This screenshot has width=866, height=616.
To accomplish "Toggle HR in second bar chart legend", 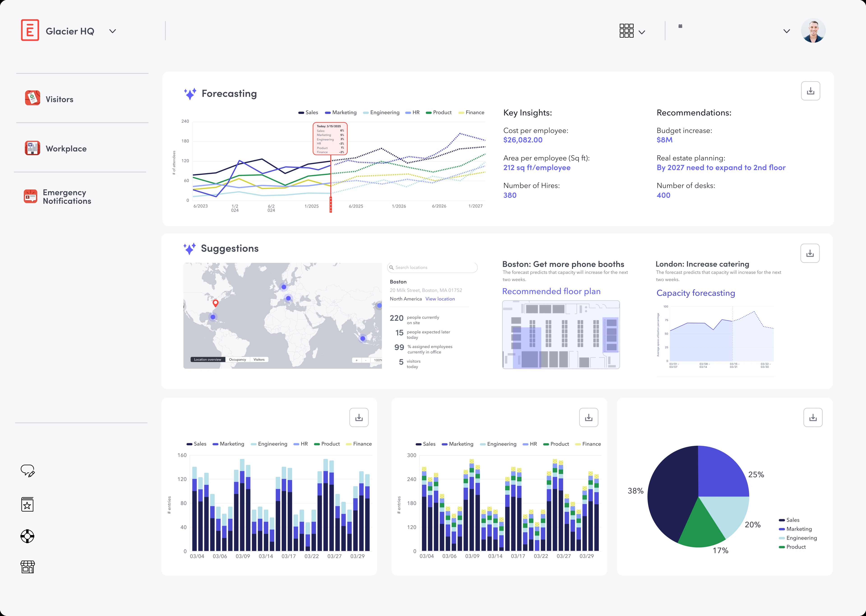I will [x=530, y=444].
